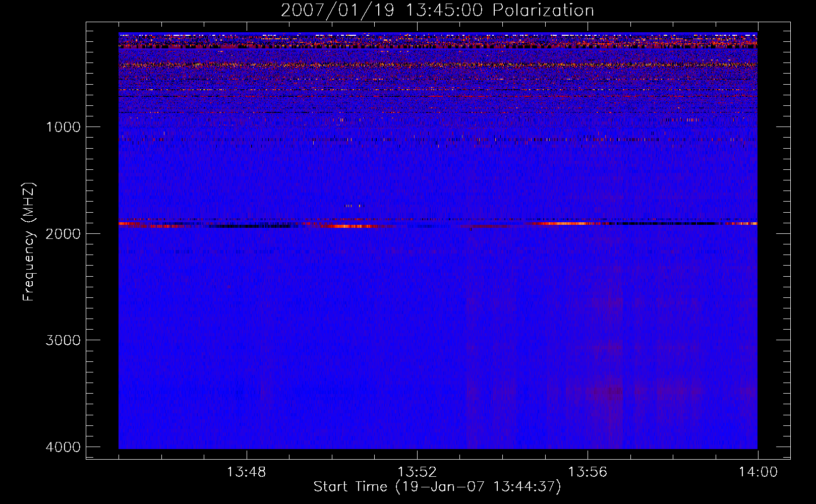Click the "Start Time (19-Jan-07 13:44:37)" label
This screenshot has height=504, width=816.
(437, 487)
